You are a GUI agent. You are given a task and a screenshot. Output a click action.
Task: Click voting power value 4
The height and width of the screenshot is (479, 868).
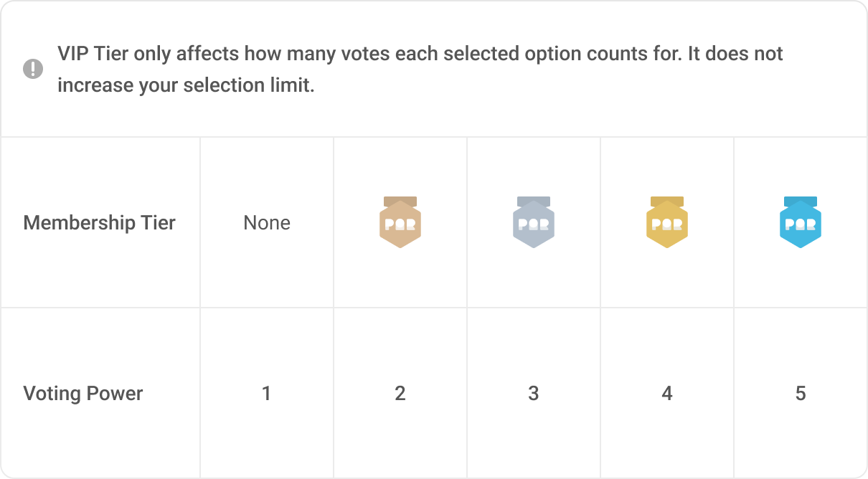click(x=667, y=394)
